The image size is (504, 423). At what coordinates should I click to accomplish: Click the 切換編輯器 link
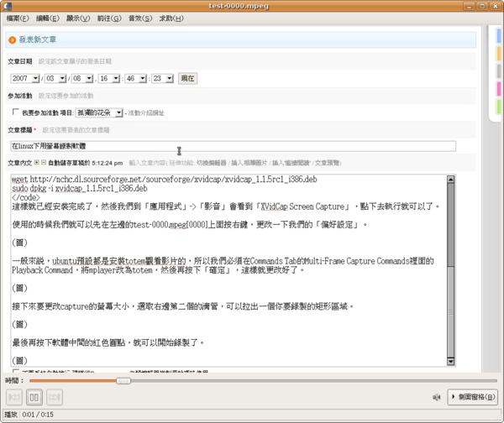point(211,163)
